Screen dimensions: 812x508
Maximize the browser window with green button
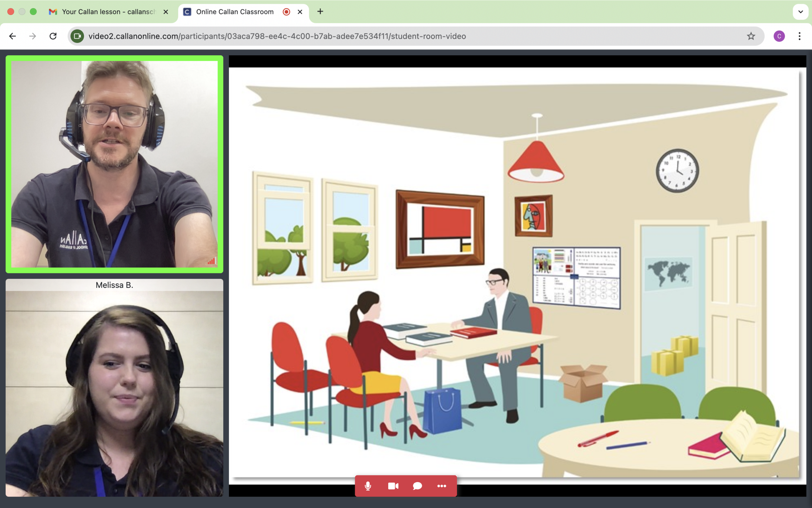click(x=33, y=11)
